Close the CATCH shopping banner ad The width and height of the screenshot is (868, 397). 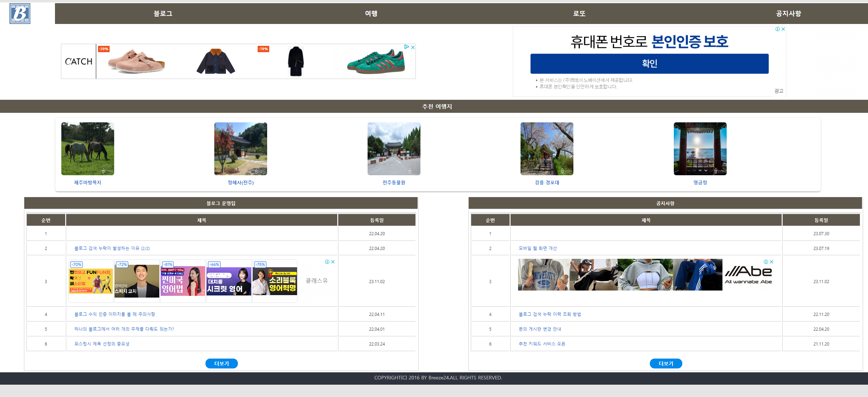point(413,47)
